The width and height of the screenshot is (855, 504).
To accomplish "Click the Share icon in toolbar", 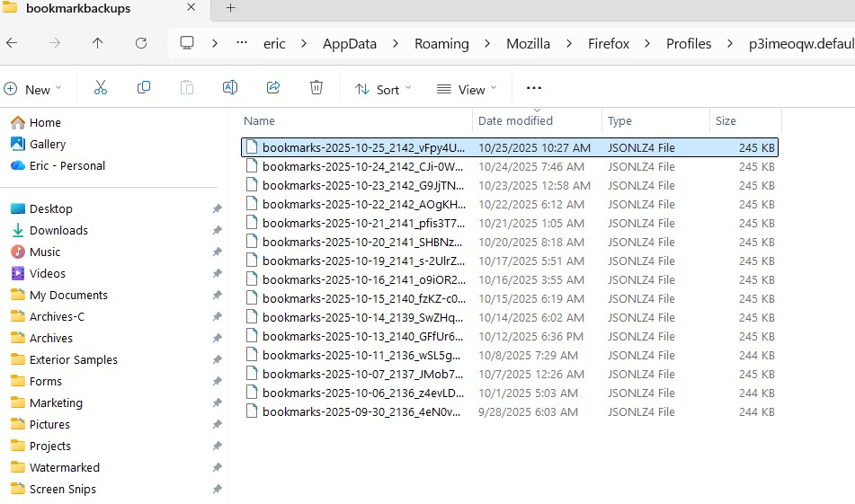I will (273, 88).
